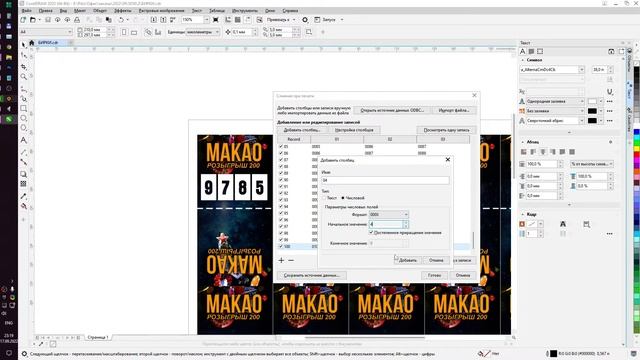640x360 pixels.
Task: Select the Ellipse tool
Action: tap(24, 118)
